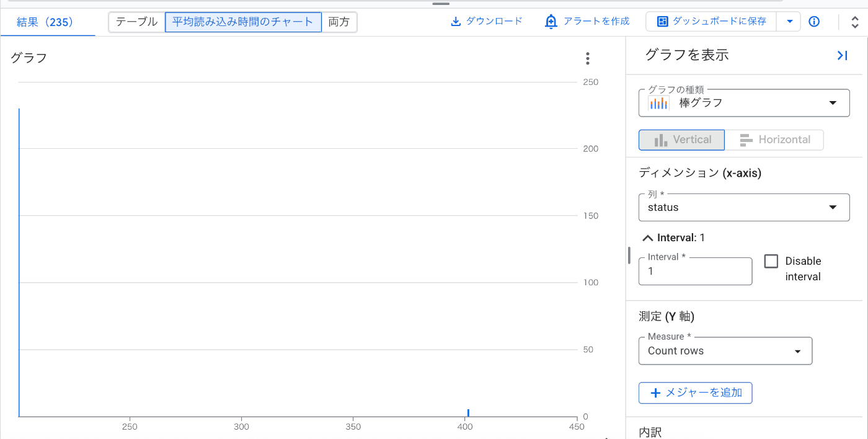Collapse the graph display side panel
Image resolution: width=868 pixels, height=439 pixels.
coord(842,56)
